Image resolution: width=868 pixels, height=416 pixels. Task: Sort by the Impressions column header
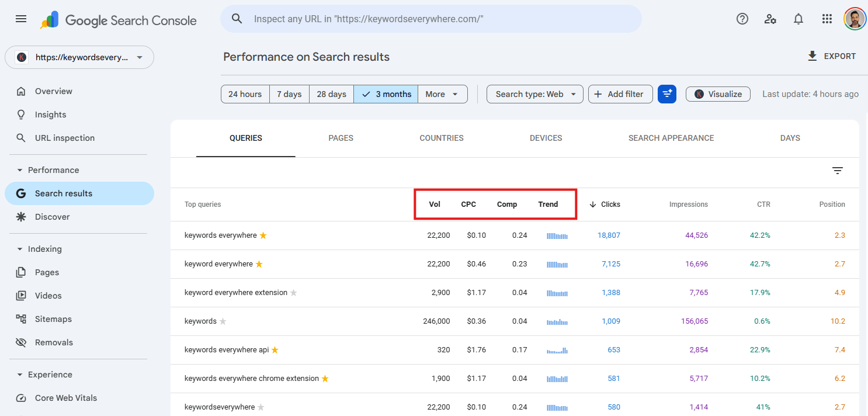point(689,204)
